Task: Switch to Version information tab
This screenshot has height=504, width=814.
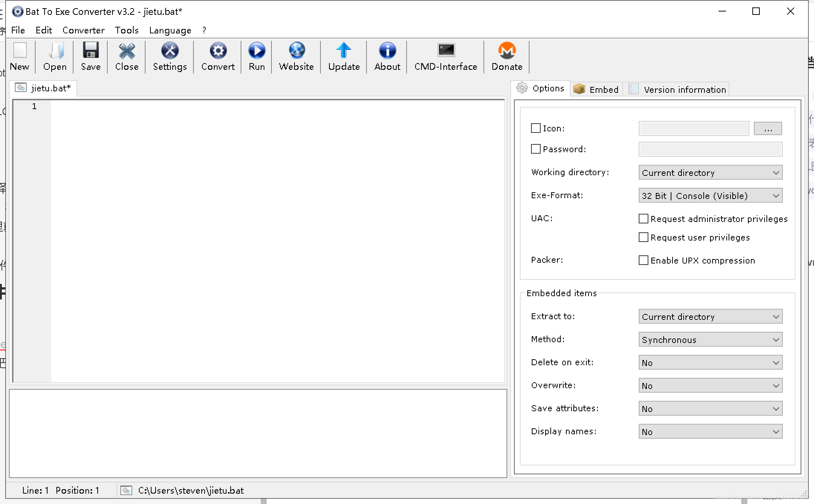Action: (677, 89)
